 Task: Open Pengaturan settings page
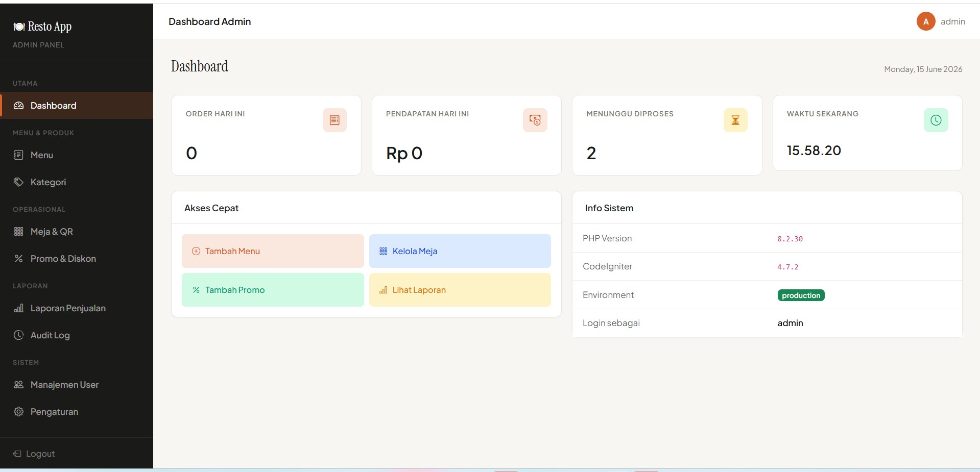77,412
